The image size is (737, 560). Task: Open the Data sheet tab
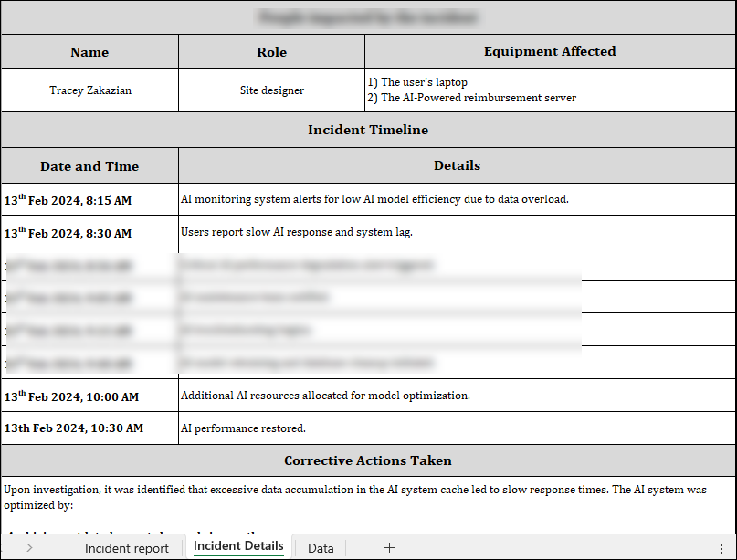pyautogui.click(x=321, y=548)
